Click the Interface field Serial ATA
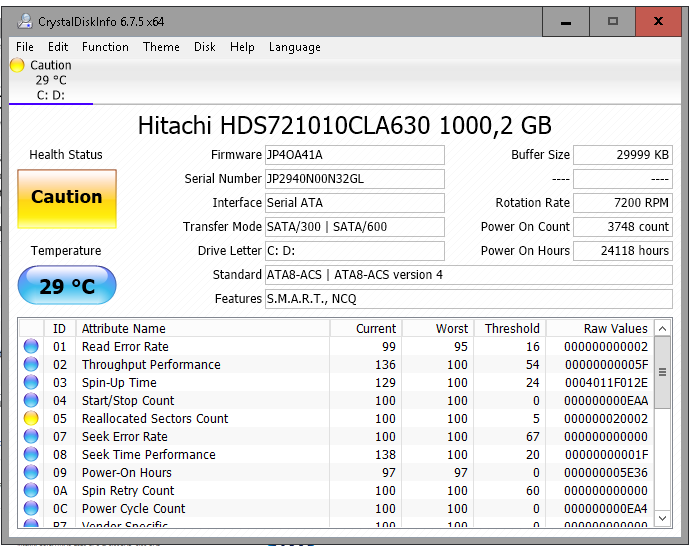Viewport: 695px width, 546px height. tap(355, 203)
